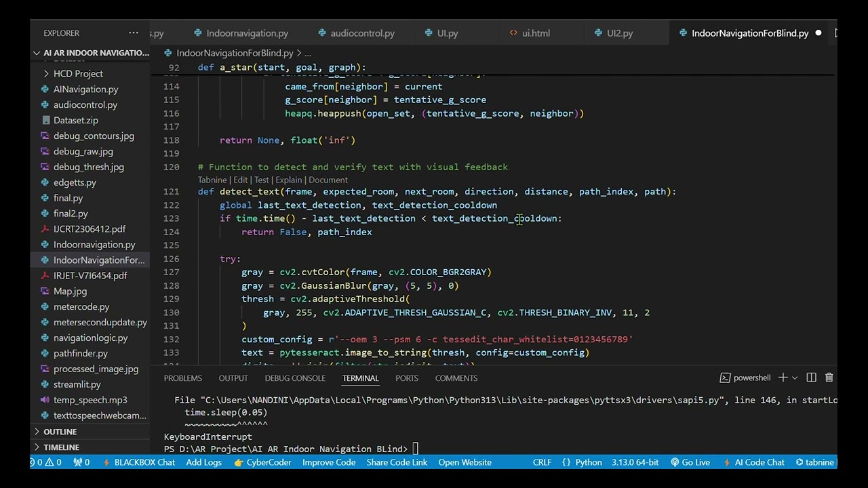Select Python 3.13.0 64-bit interpreter
Image resolution: width=868 pixels, height=488 pixels.
[x=635, y=462]
